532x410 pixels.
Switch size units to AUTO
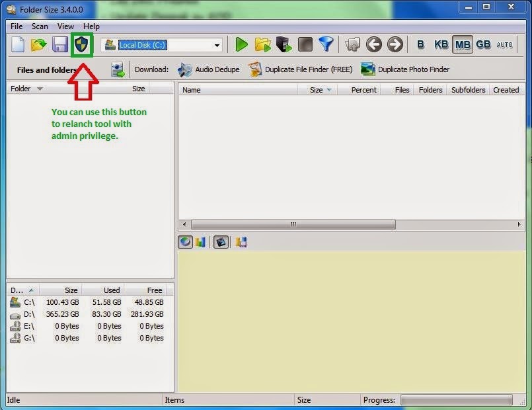pyautogui.click(x=504, y=44)
